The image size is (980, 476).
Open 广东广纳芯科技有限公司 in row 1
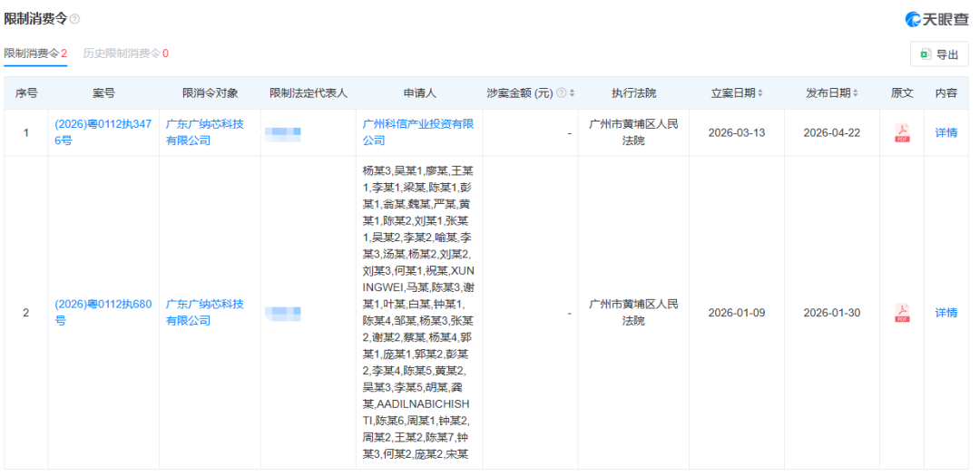click(205, 132)
